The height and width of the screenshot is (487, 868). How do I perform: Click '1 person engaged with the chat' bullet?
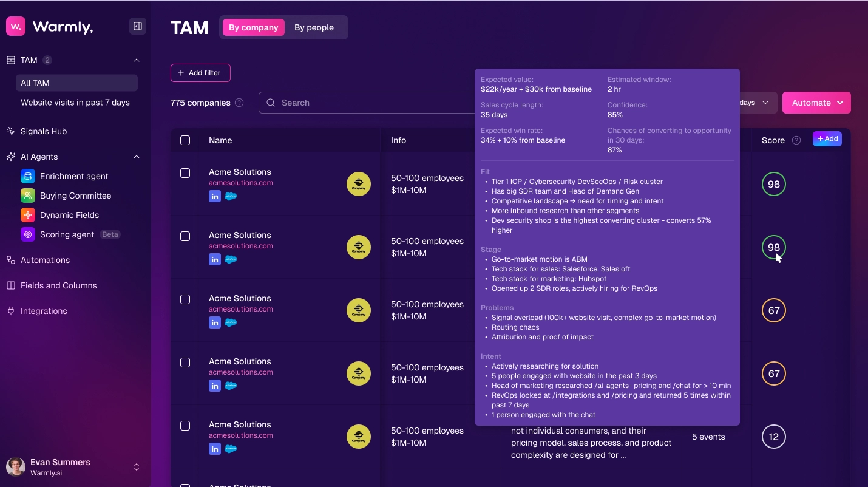pyautogui.click(x=543, y=415)
